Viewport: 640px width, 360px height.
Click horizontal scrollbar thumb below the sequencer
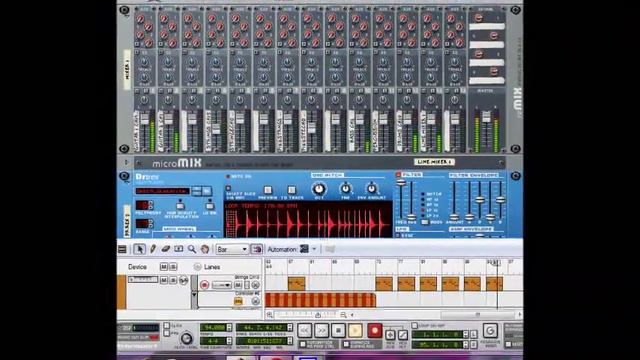(478, 315)
